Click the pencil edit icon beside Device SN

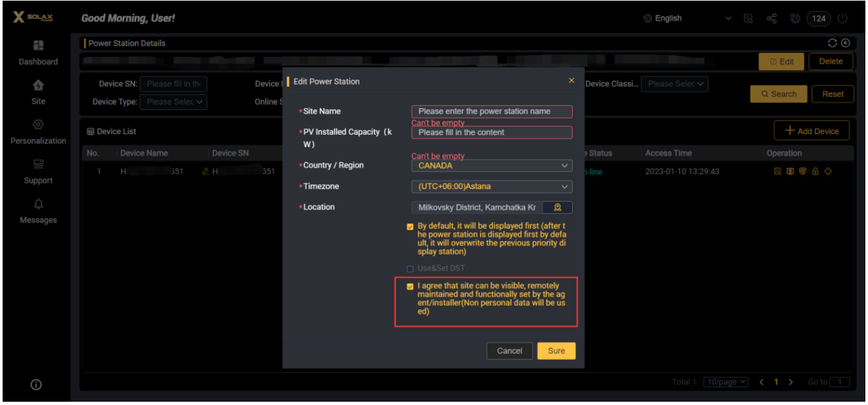tap(206, 171)
